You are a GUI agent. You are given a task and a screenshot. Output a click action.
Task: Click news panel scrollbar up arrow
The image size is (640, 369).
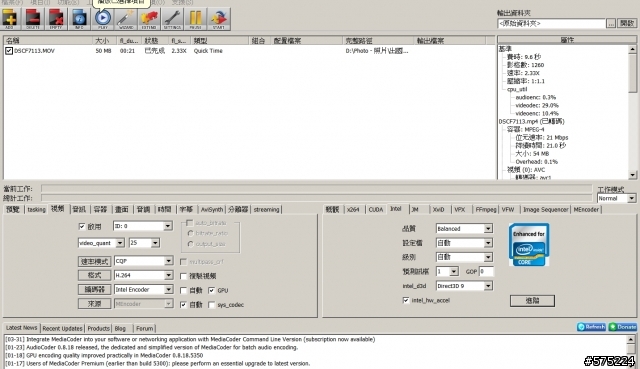[x=631, y=339]
